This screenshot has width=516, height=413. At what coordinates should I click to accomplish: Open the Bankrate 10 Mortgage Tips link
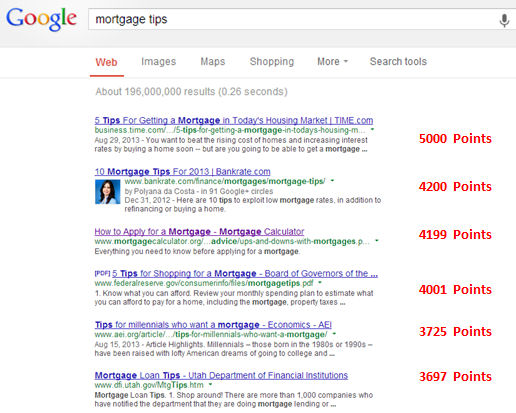tap(182, 172)
